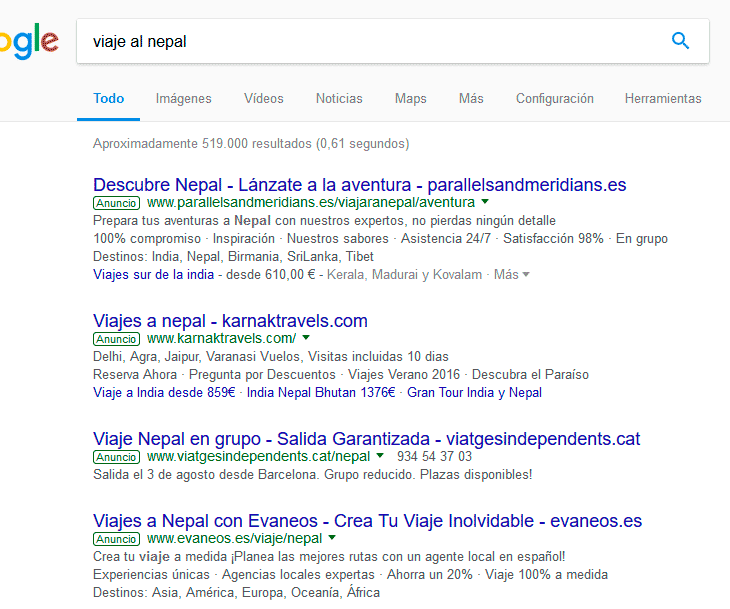Expand the Más menu in the tab bar

[471, 99]
